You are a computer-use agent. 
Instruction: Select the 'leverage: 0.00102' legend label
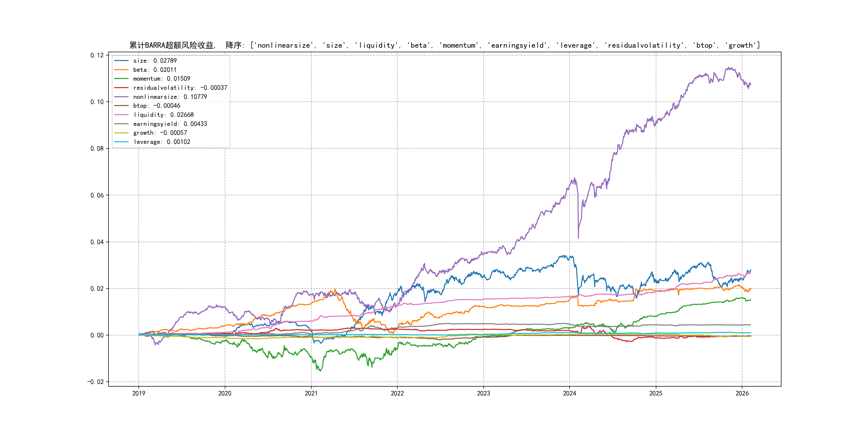(162, 142)
